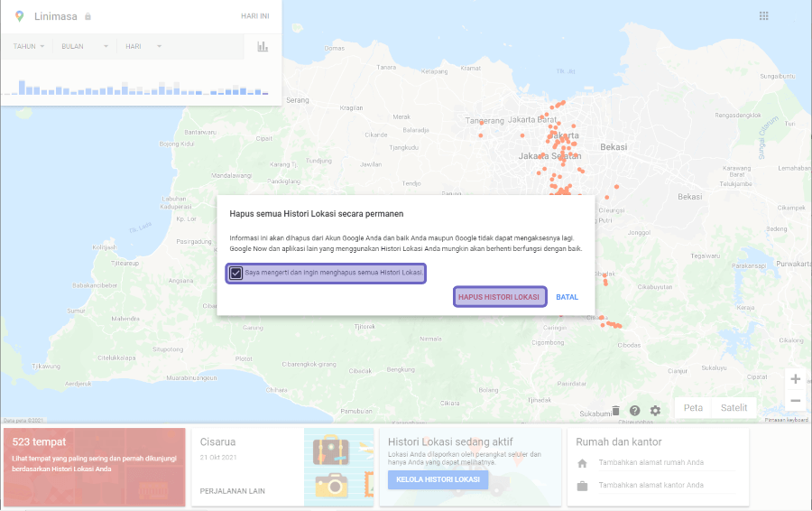Click the Sukabumi map label

(595, 413)
